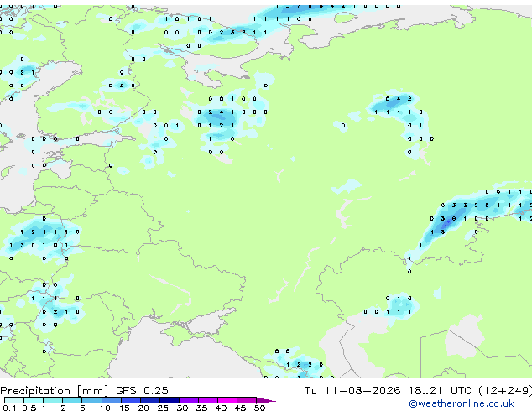Select the 0.5–1 mm legend swatch

click(x=34, y=400)
